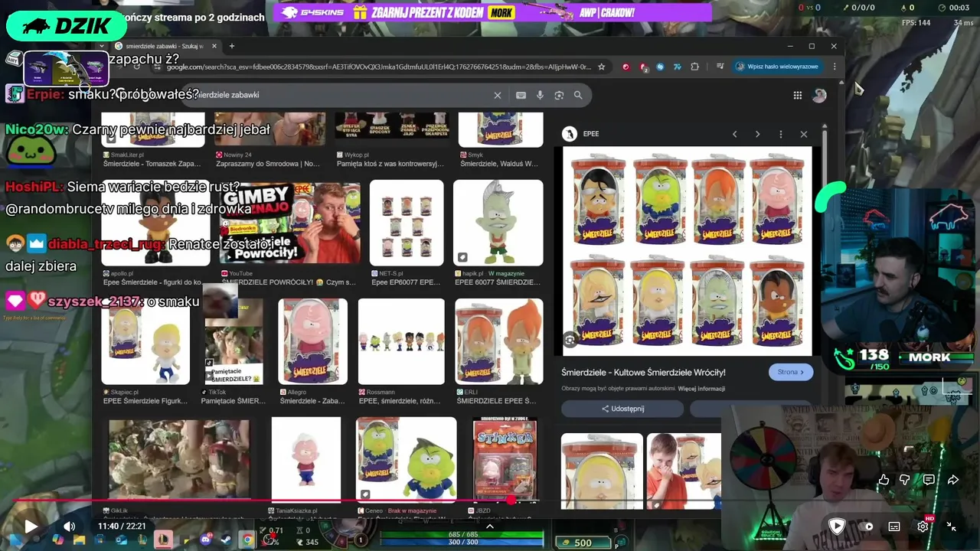Open the Google account avatar
Screen dimensions: 980x551
pos(819,95)
